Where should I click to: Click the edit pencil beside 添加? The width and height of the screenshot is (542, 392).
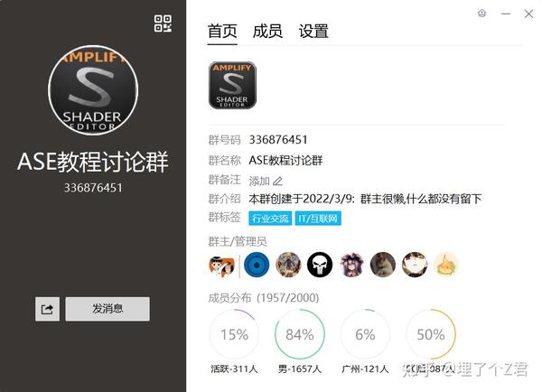pyautogui.click(x=277, y=181)
